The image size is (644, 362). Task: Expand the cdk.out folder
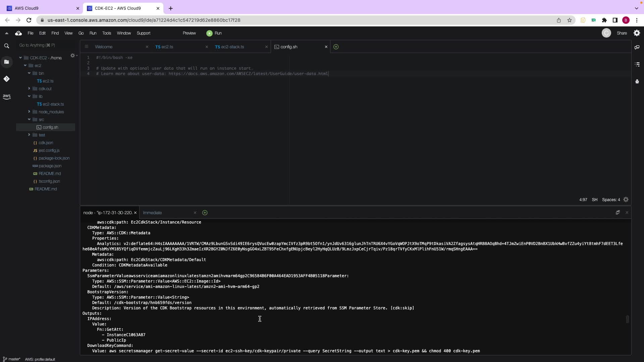click(29, 89)
